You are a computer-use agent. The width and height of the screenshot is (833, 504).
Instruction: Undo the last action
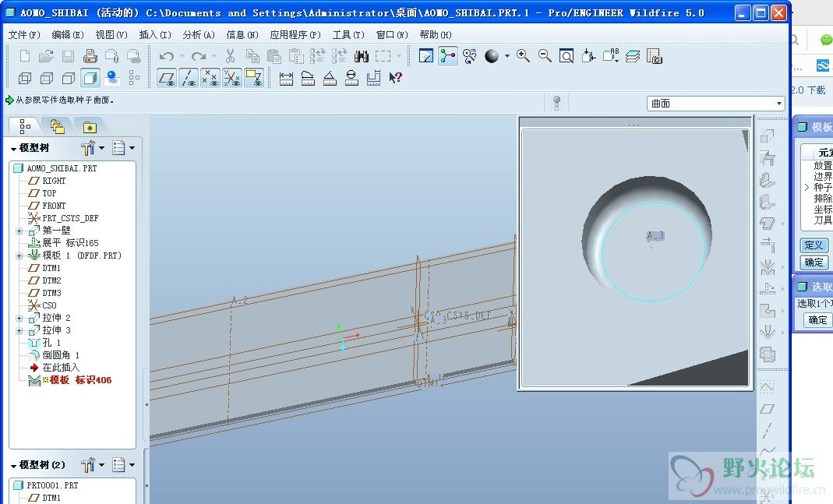tap(166, 56)
